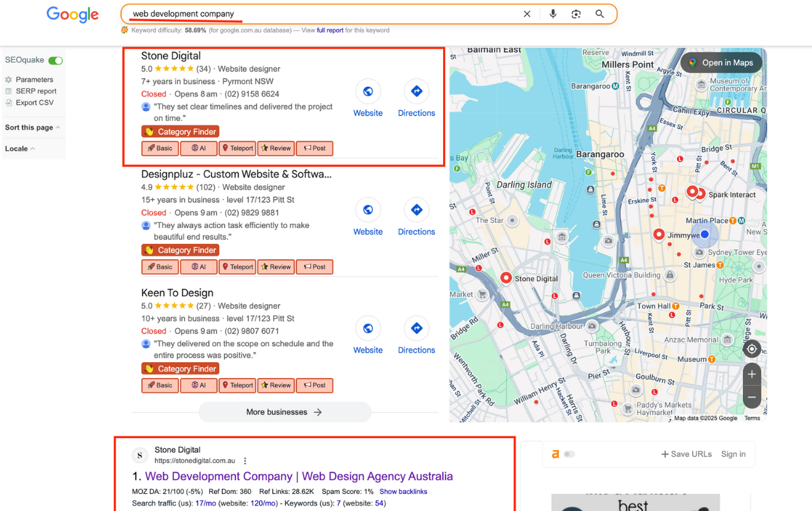
Task: Open in Maps button on map
Action: [x=721, y=63]
